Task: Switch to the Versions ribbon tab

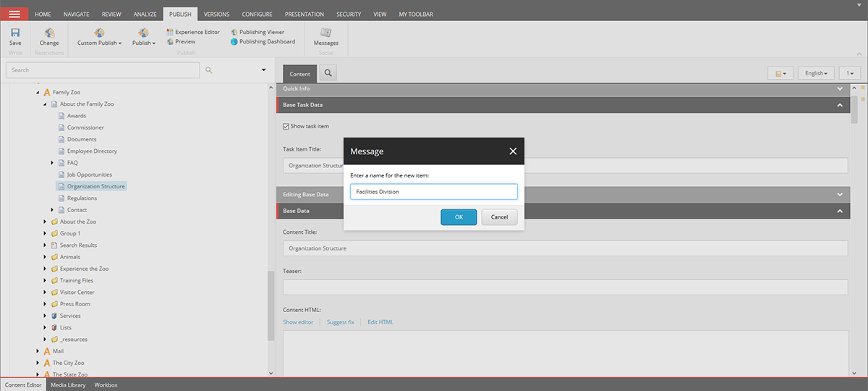Action: coord(217,14)
